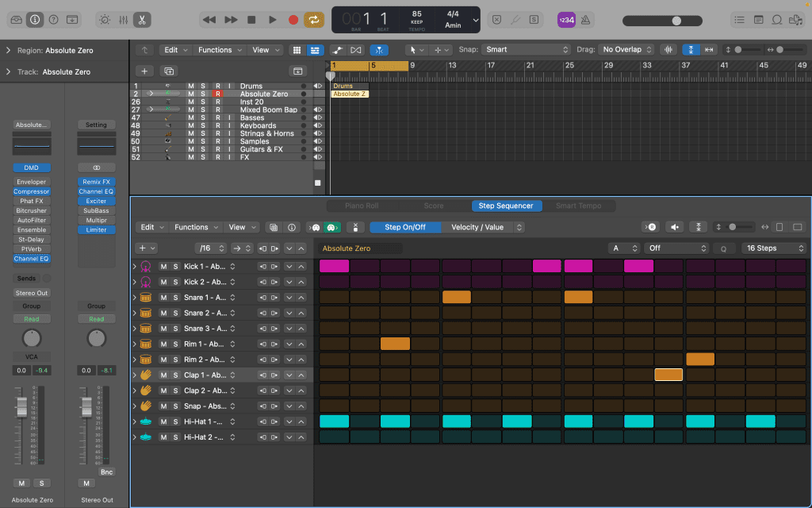Toggle the Step Sequencer preview speaker
The image size is (812, 508).
[674, 227]
